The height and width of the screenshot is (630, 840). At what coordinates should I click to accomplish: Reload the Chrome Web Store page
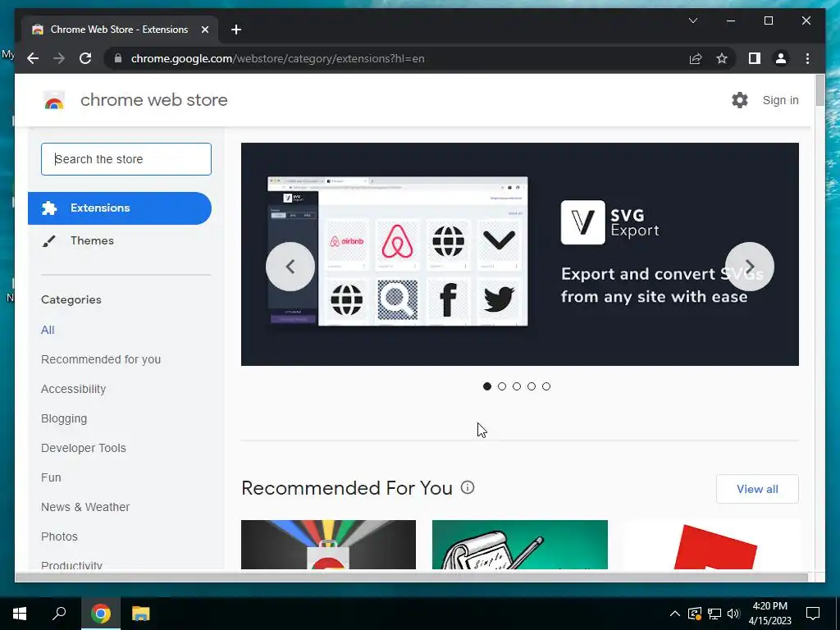click(x=85, y=58)
